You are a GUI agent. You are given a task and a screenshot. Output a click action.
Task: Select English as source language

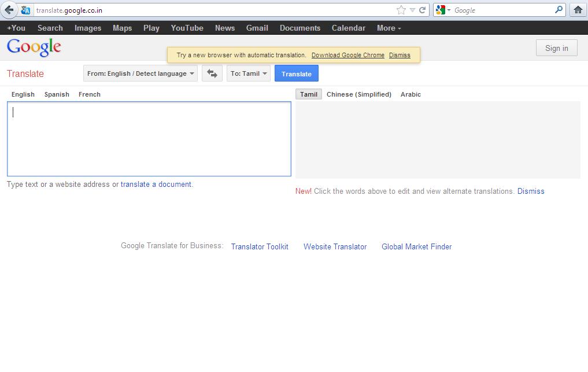pos(23,94)
